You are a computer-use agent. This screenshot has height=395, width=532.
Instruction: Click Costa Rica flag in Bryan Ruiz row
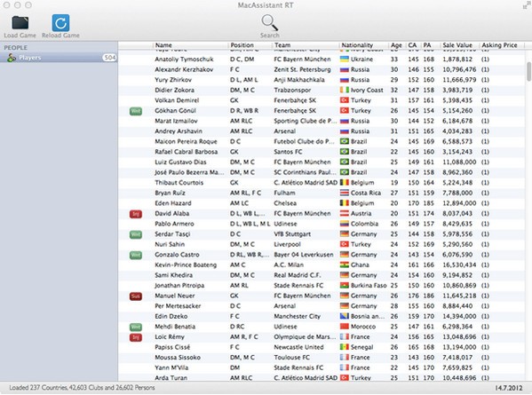click(x=345, y=193)
